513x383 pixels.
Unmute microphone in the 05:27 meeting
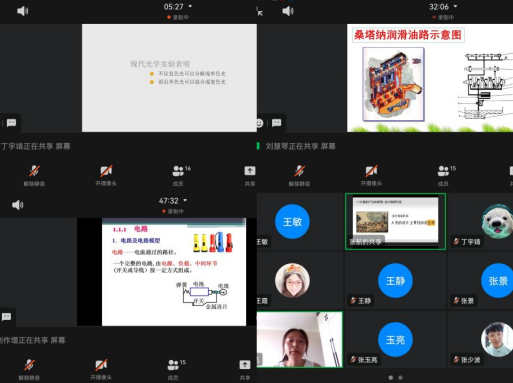tap(34, 176)
